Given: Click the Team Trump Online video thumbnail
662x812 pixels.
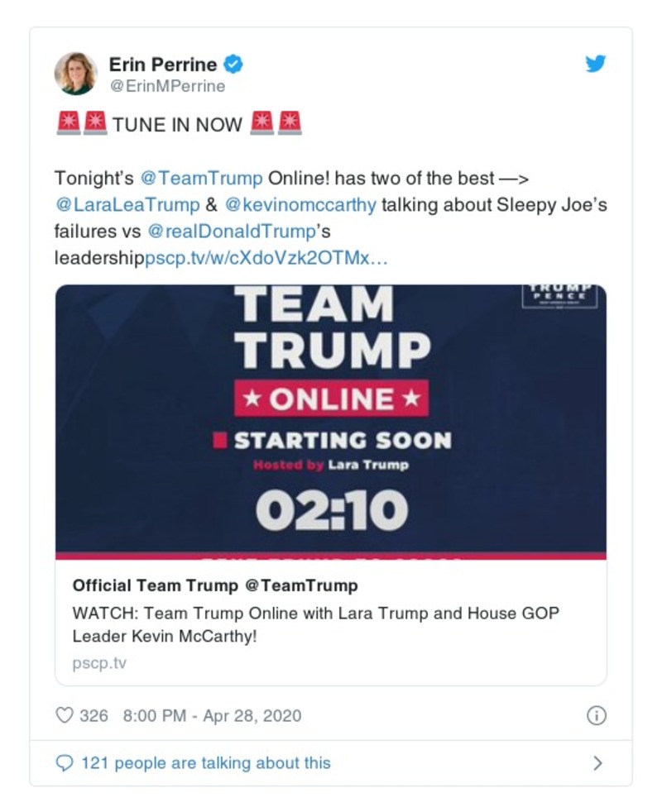Looking at the screenshot, I should 331,422.
